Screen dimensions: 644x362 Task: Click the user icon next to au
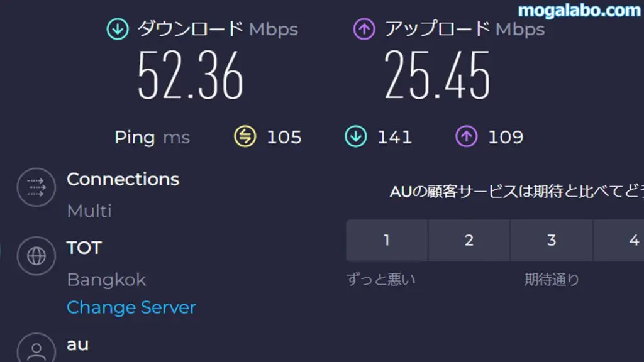pos(36,349)
